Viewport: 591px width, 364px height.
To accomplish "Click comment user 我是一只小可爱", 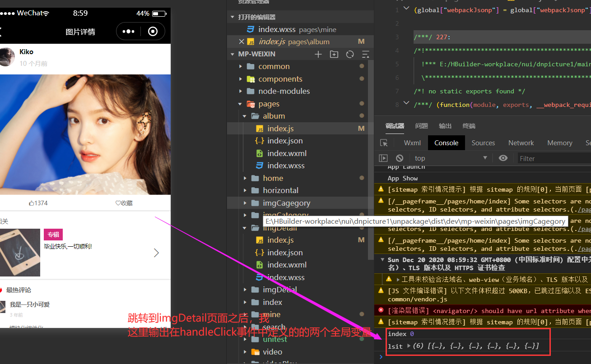I will (x=30, y=304).
